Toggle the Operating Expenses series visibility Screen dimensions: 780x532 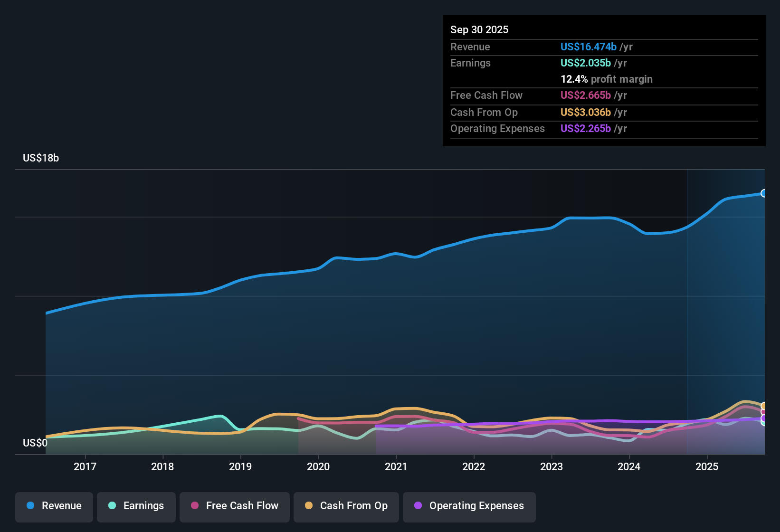(x=469, y=506)
